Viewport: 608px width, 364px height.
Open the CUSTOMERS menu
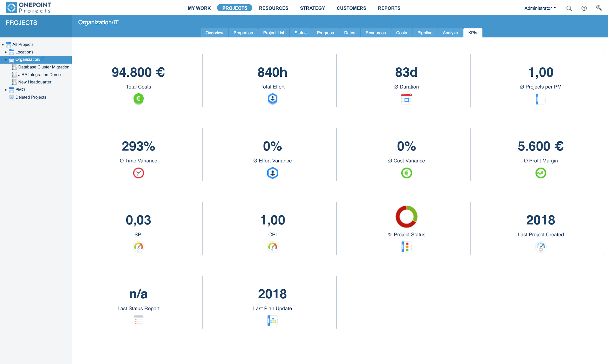pos(351,8)
